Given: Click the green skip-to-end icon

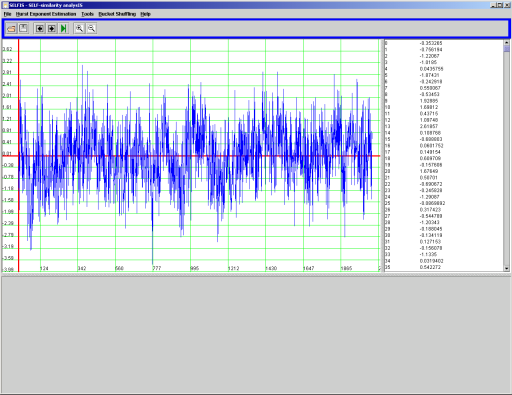Looking at the screenshot, I should point(64,29).
